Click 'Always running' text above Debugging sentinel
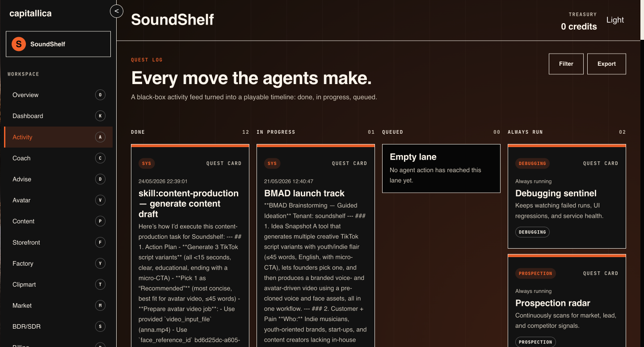 click(533, 182)
